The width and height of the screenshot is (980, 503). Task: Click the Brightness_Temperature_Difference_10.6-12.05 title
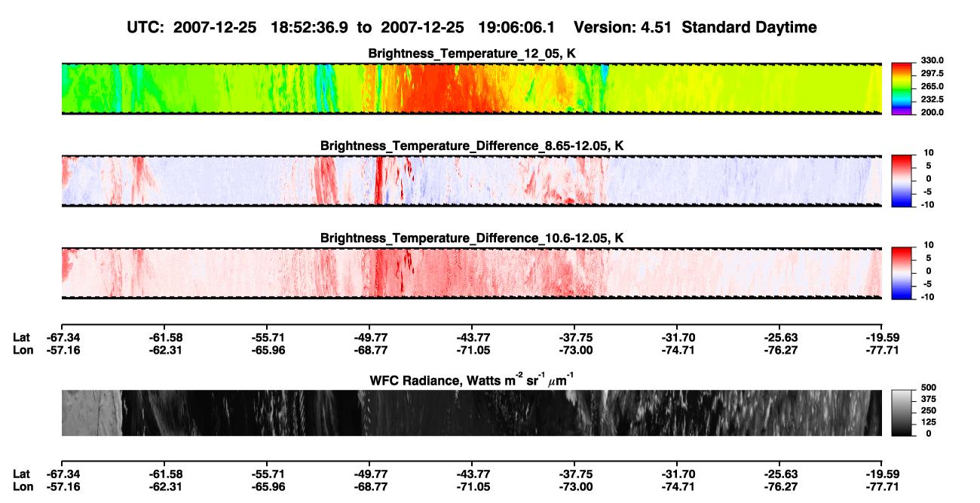pos(472,238)
